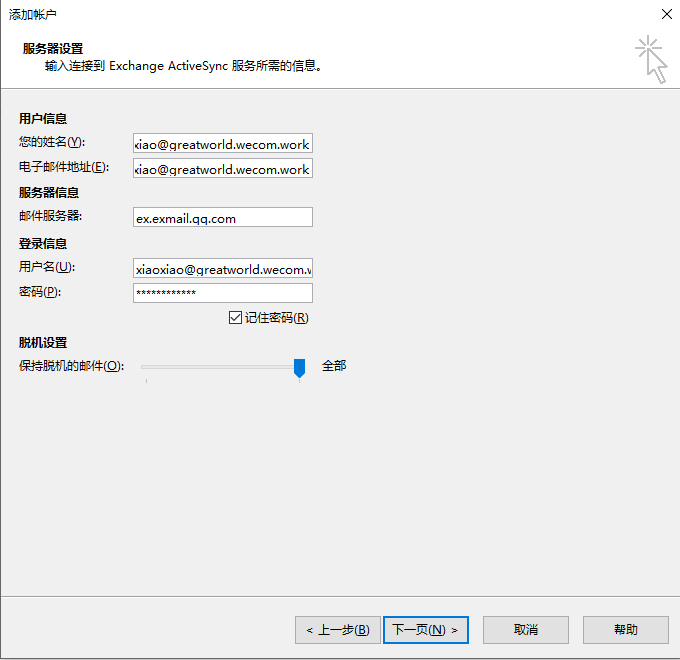This screenshot has width=680, height=660.
Task: Click the 您的姓名 input field
Action: (222, 144)
